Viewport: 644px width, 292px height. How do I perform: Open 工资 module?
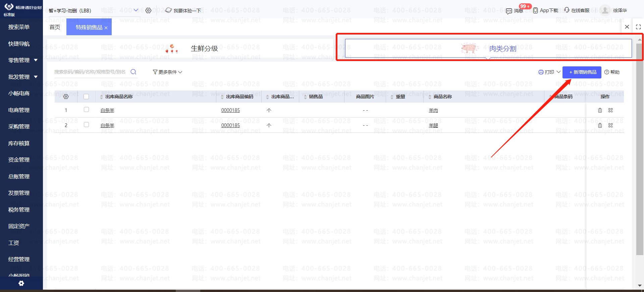tap(14, 243)
